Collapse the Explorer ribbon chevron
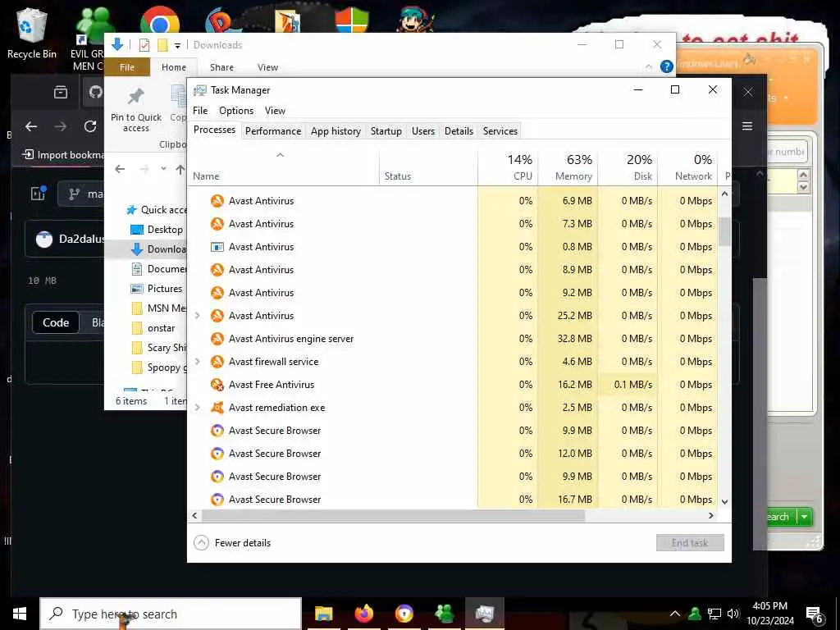This screenshot has height=630, width=840. (x=649, y=67)
